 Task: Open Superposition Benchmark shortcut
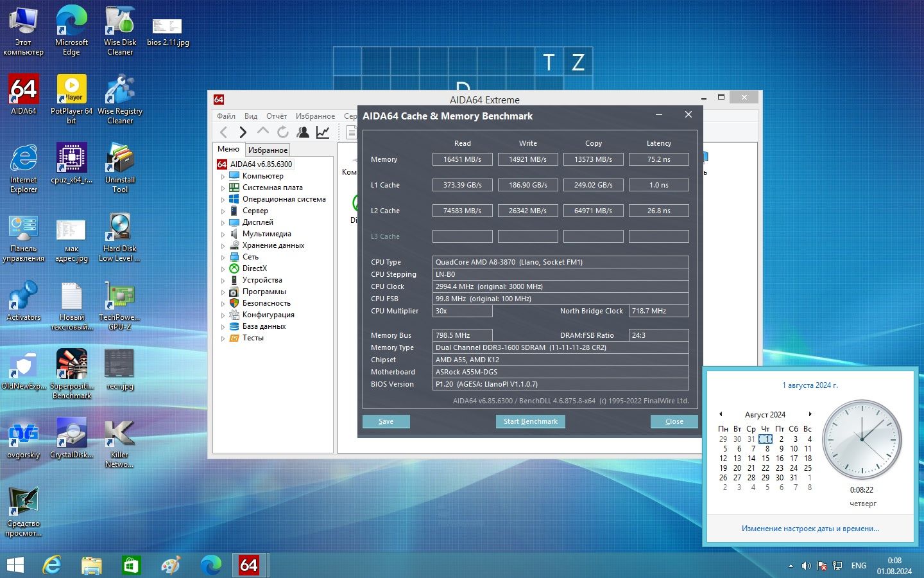(x=71, y=374)
